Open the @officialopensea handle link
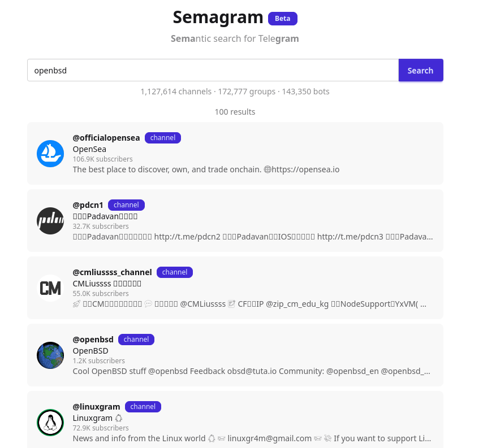 pyautogui.click(x=106, y=138)
